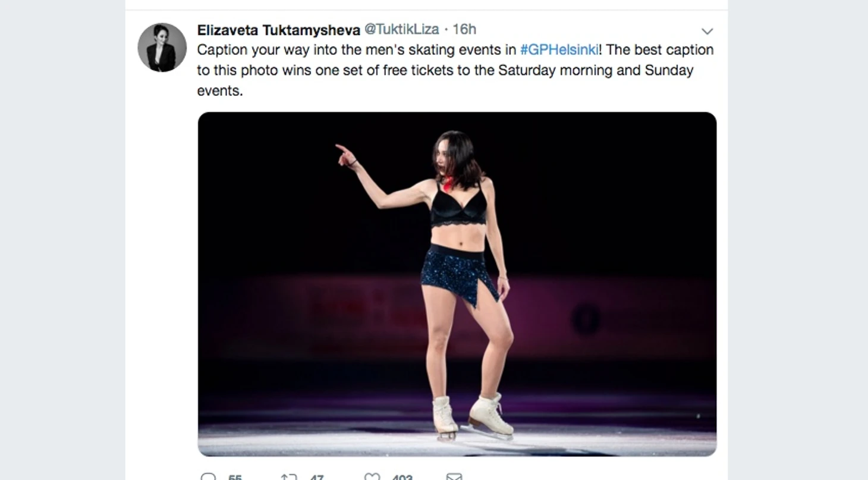
Task: Expand the tweet options chevron
Action: tap(707, 31)
